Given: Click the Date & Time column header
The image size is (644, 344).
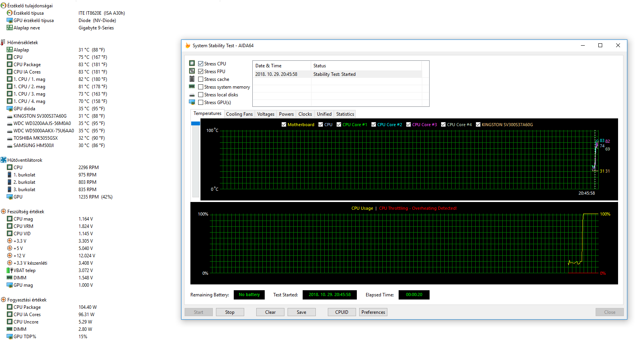Looking at the screenshot, I should [282, 66].
